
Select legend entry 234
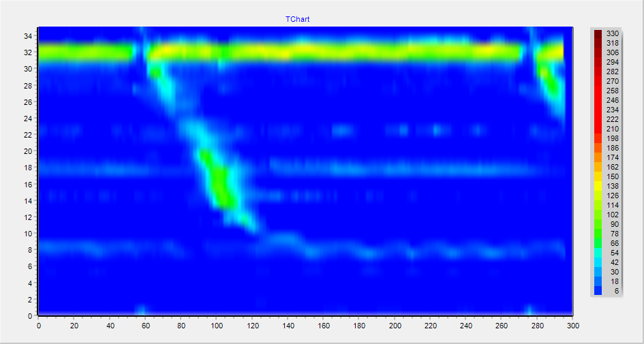pos(613,110)
